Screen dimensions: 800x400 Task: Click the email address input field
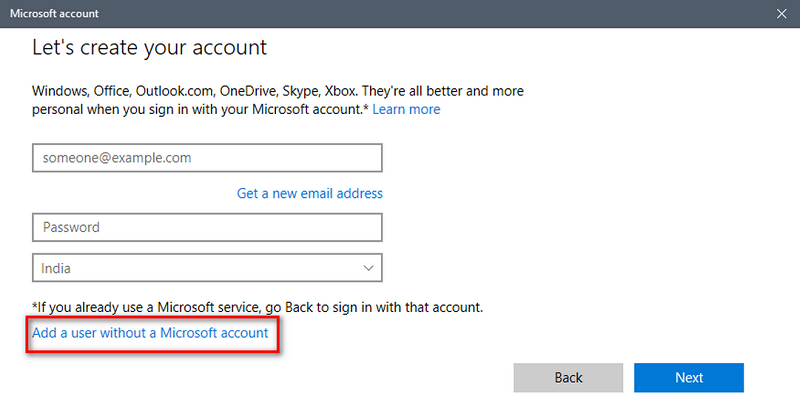tap(207, 158)
